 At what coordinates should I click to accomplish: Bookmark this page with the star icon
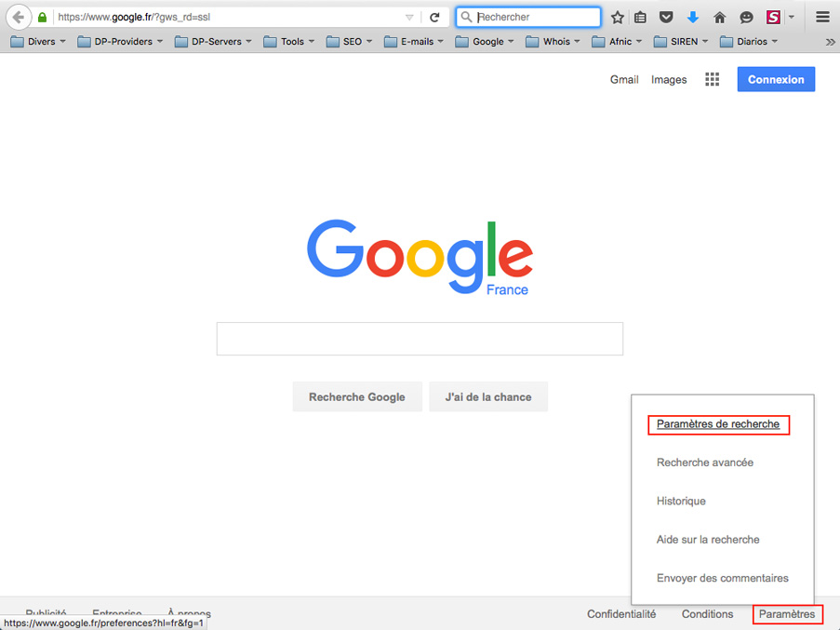617,17
